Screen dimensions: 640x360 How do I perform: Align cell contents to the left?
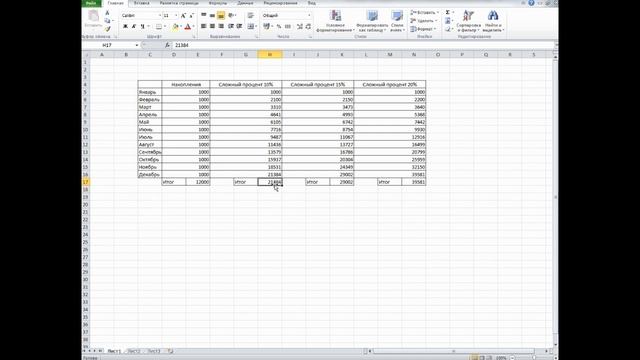click(204, 27)
